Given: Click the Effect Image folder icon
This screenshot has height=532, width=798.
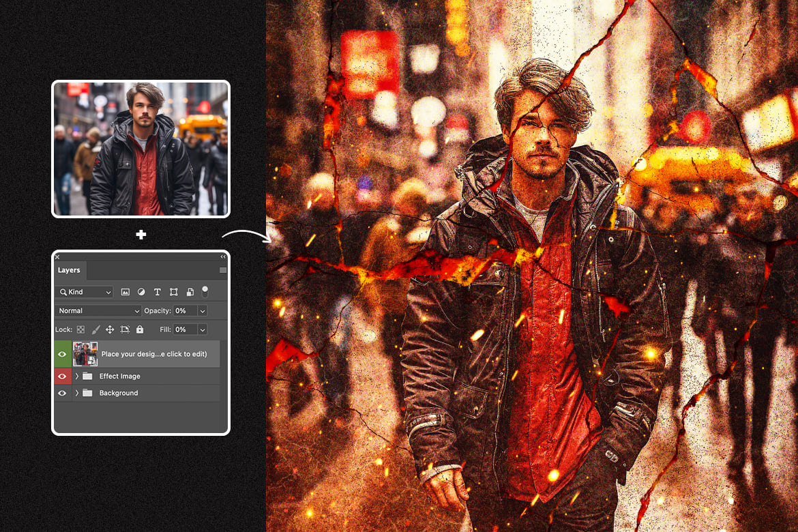Looking at the screenshot, I should click(x=87, y=376).
